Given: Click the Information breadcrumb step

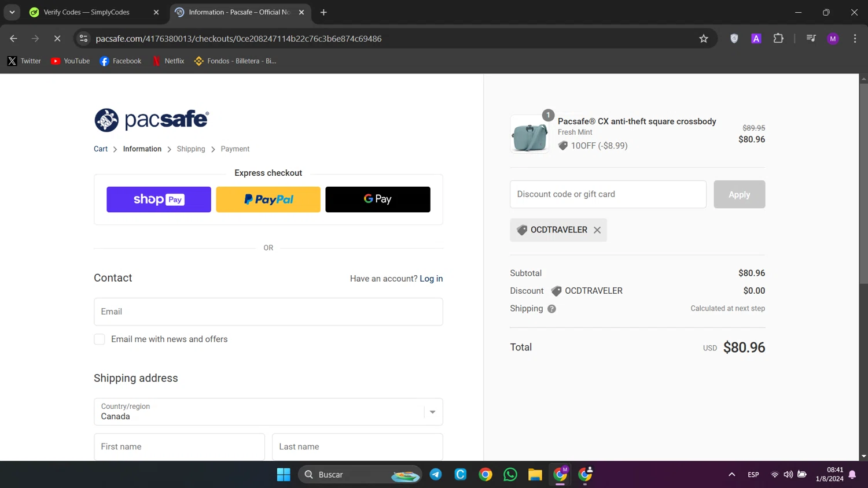Looking at the screenshot, I should point(142,149).
